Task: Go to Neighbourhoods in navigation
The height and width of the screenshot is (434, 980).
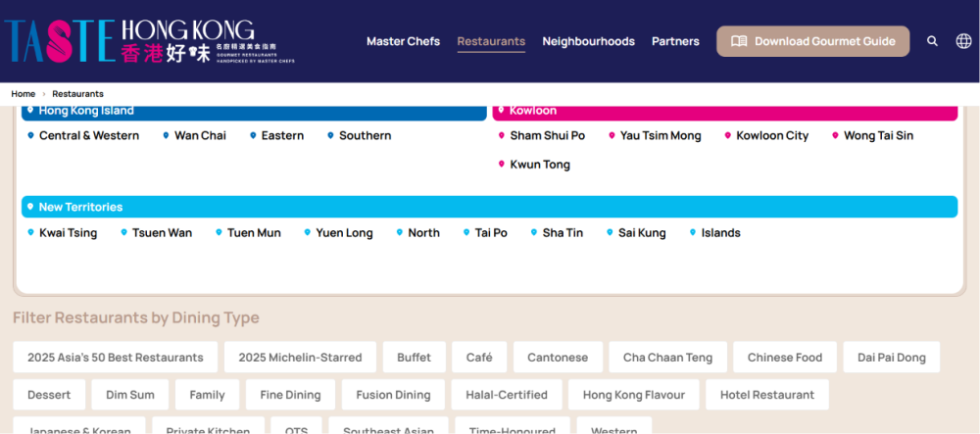Action: pyautogui.click(x=588, y=41)
